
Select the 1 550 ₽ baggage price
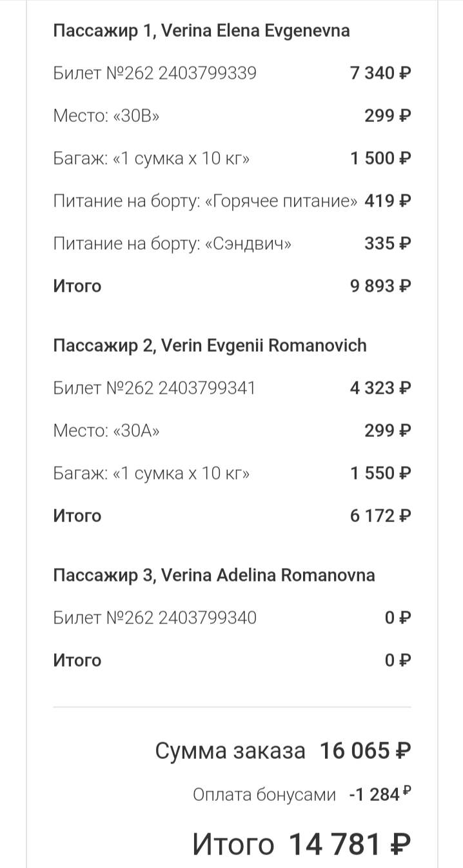(x=380, y=473)
